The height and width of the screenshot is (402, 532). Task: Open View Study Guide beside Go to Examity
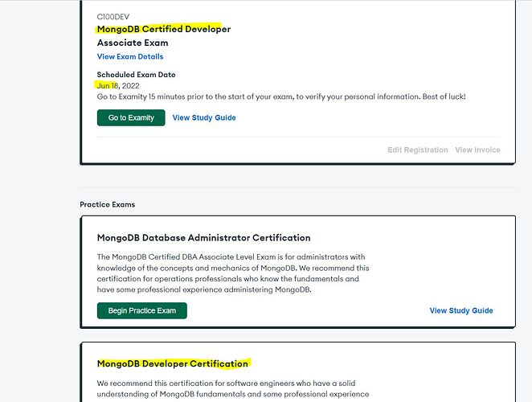click(204, 117)
